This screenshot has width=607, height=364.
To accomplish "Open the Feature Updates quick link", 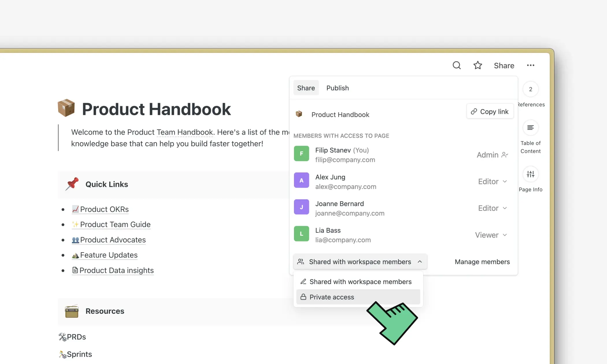I will click(x=109, y=255).
